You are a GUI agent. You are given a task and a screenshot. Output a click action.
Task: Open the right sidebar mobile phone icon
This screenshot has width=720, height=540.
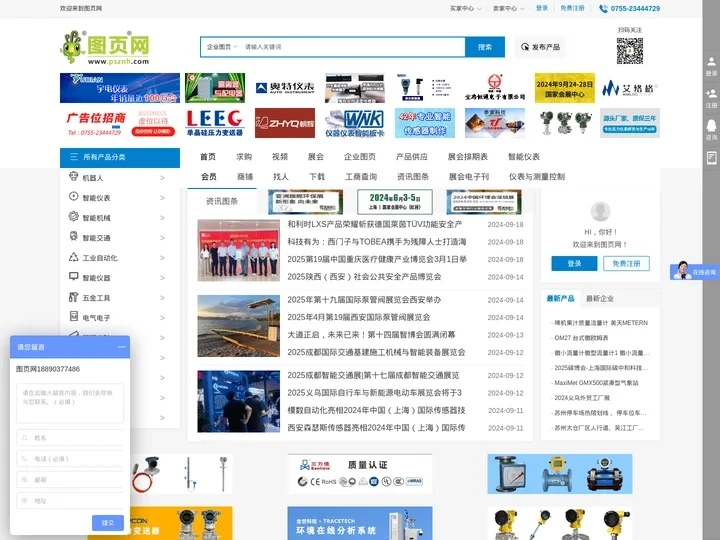click(x=711, y=158)
